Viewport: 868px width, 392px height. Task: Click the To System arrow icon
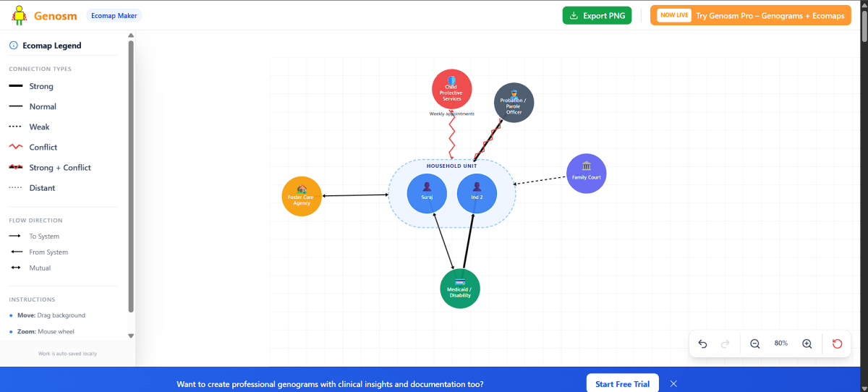coord(15,236)
